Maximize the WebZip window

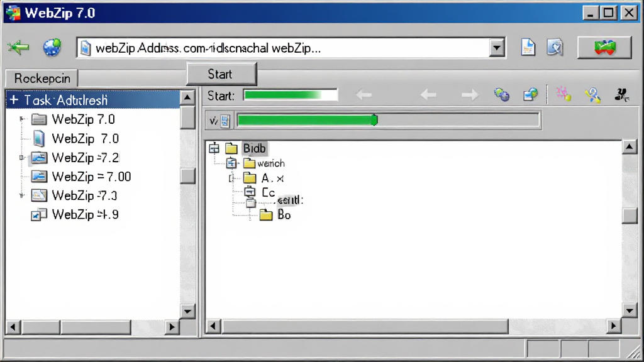pos(608,13)
